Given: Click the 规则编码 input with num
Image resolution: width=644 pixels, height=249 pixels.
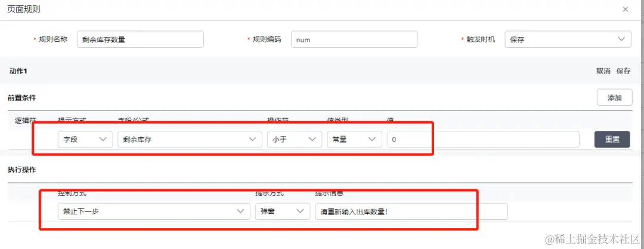Looking at the screenshot, I should pos(354,39).
